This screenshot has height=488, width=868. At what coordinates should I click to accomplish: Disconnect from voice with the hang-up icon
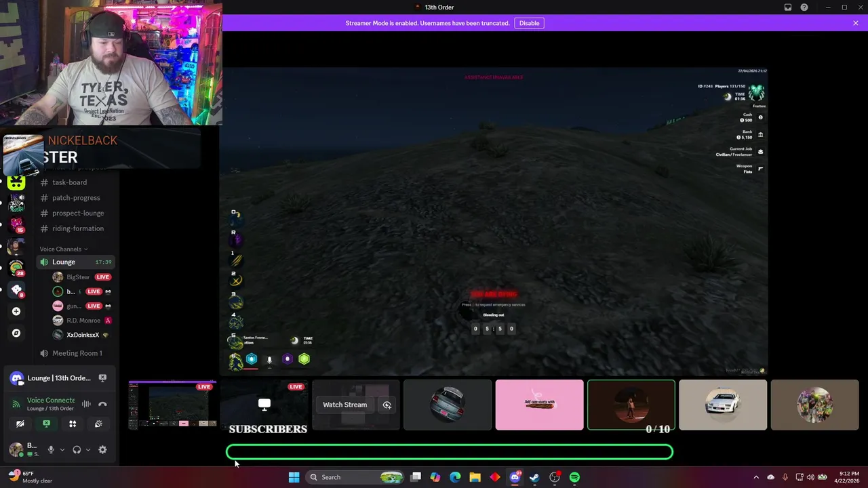pos(102,404)
